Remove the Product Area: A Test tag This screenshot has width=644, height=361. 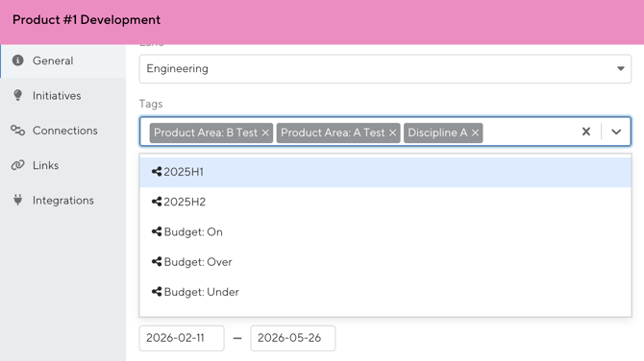point(392,132)
